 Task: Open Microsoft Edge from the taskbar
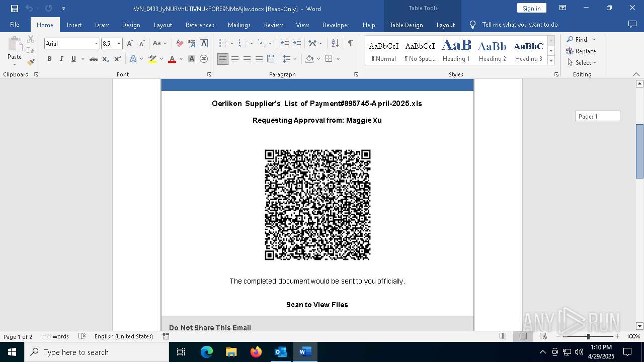click(x=207, y=352)
